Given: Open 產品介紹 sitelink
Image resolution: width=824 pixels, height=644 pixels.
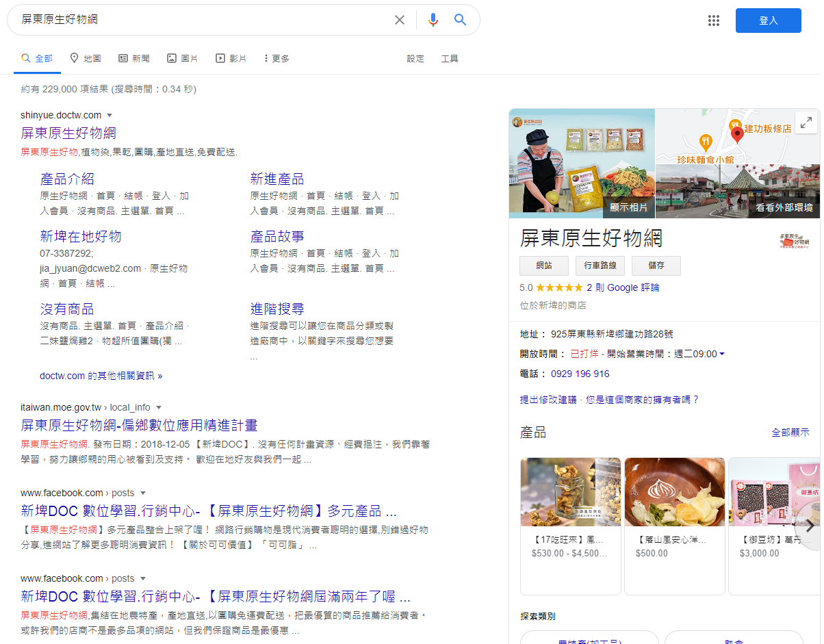Looking at the screenshot, I should click(67, 179).
